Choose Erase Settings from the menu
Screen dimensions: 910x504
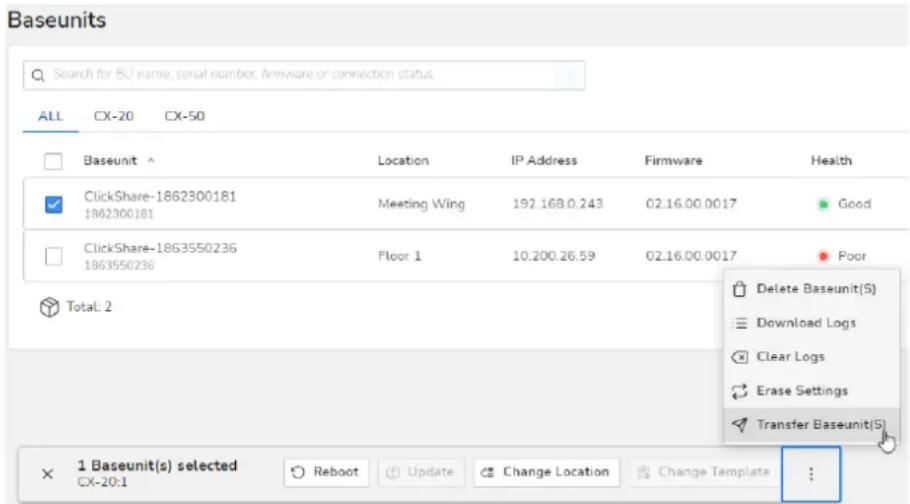point(811,391)
